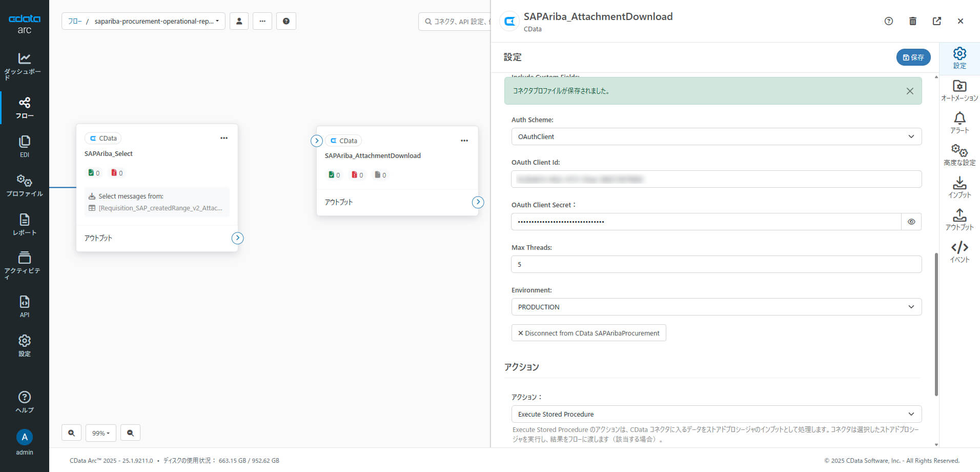Open レポート reports in sidebar
980x472 pixels.
[x=24, y=225]
